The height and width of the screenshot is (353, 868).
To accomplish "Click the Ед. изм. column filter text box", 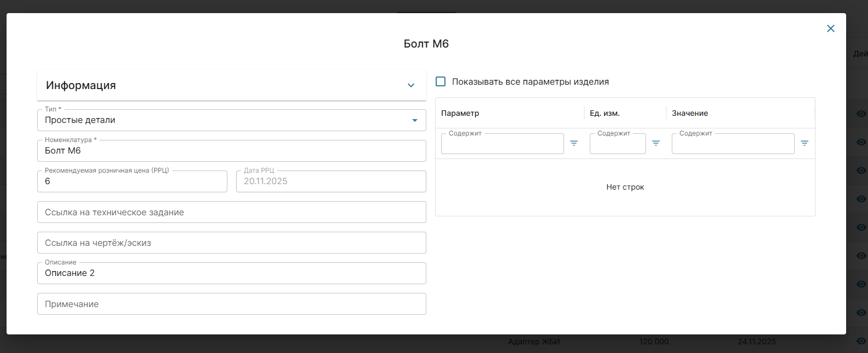I will pyautogui.click(x=617, y=144).
